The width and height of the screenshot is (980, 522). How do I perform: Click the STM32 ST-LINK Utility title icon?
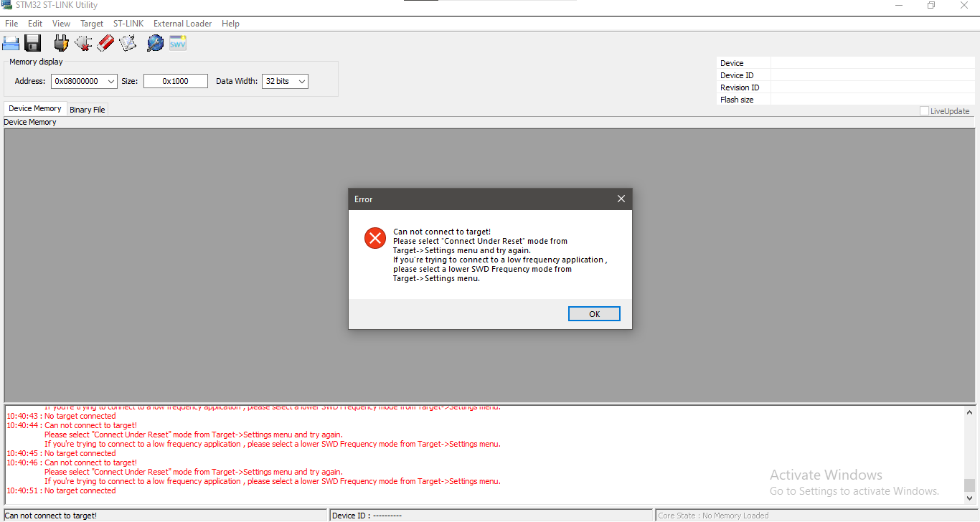pos(6,5)
